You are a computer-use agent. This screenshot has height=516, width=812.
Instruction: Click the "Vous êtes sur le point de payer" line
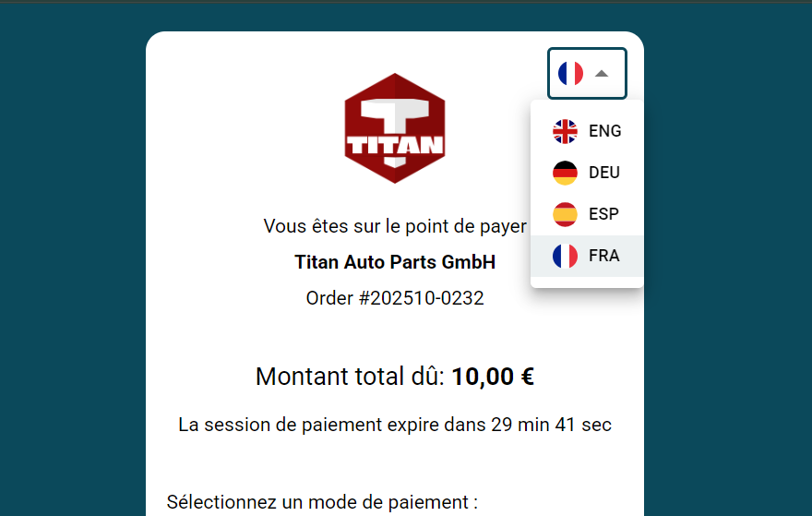[395, 226]
